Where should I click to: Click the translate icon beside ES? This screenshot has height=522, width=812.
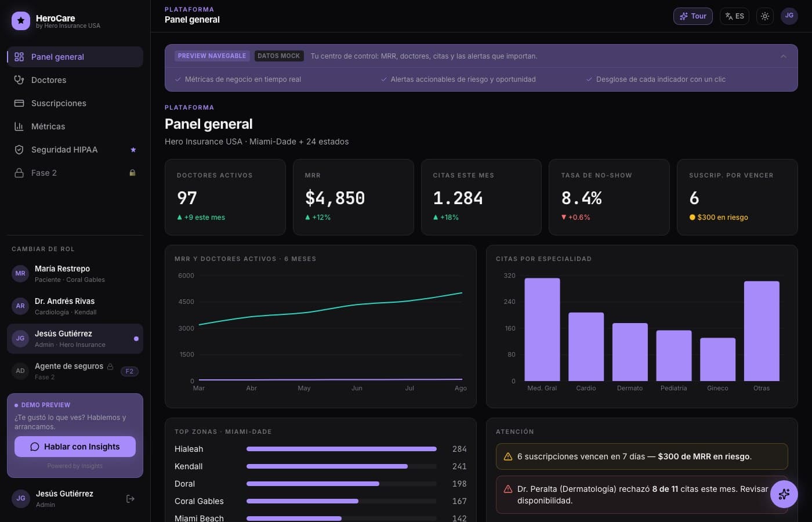729,16
